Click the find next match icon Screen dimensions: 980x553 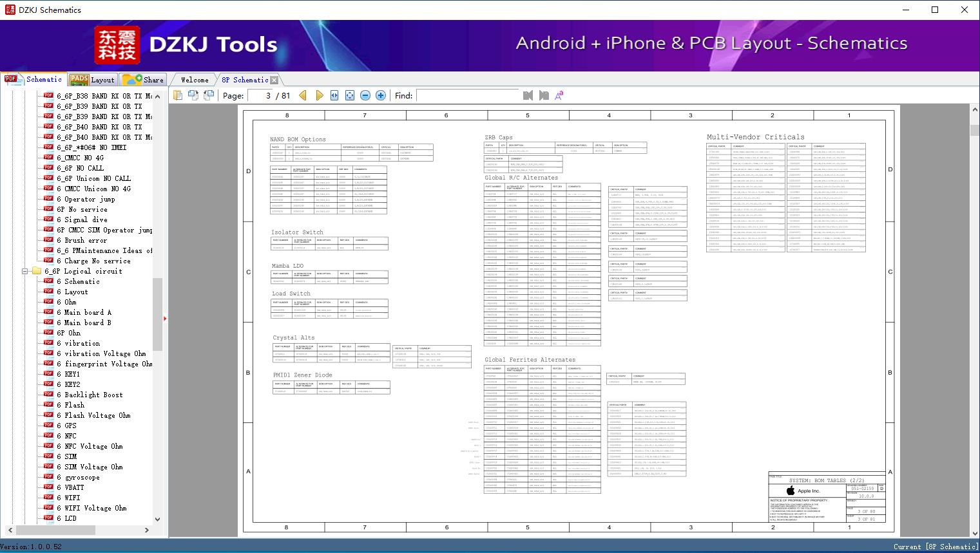tap(544, 95)
